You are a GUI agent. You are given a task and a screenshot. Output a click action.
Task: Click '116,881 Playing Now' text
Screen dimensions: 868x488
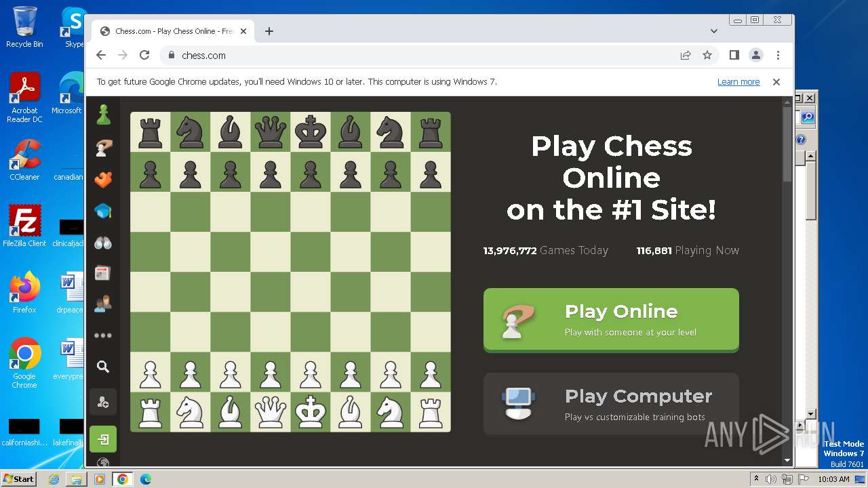pyautogui.click(x=688, y=251)
